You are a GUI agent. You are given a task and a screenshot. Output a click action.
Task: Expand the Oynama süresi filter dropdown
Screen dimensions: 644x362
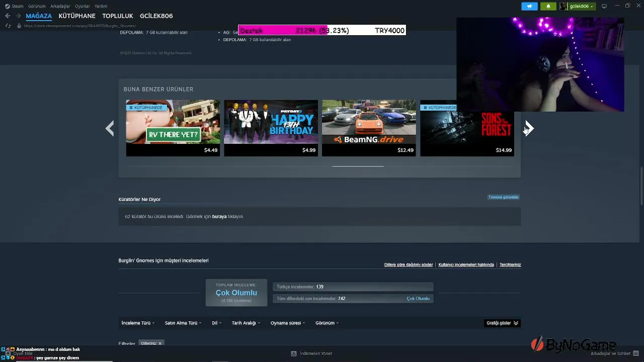coord(288,323)
